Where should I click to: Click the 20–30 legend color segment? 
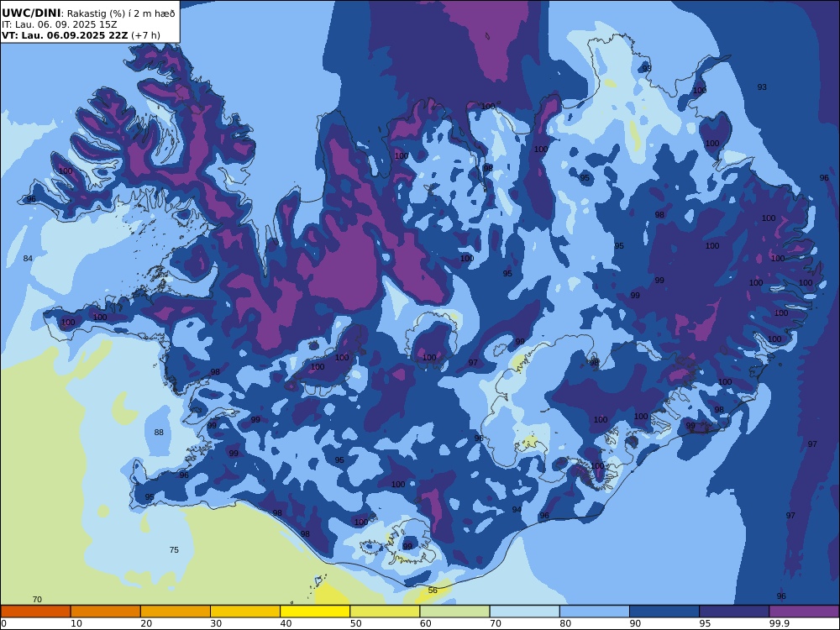176,612
